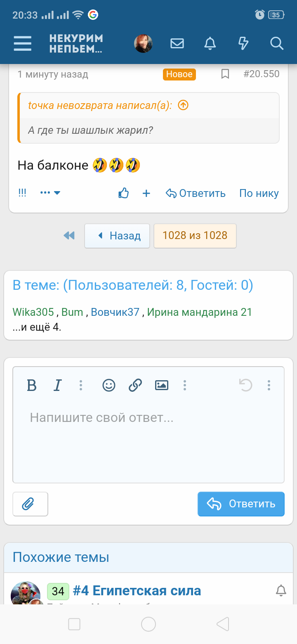Open the user avatar account menu
Image resolution: width=297 pixels, height=644 pixels.
[144, 43]
